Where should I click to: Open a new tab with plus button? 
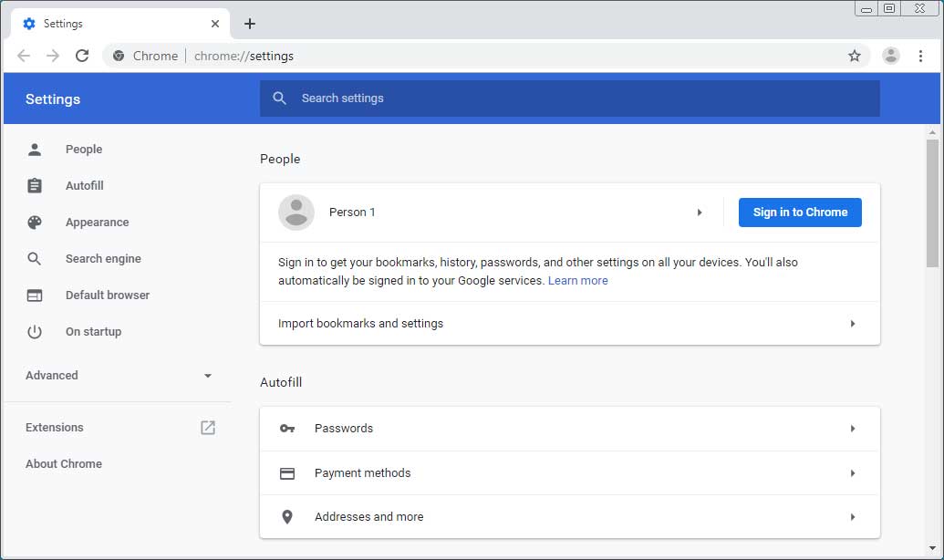tap(250, 24)
